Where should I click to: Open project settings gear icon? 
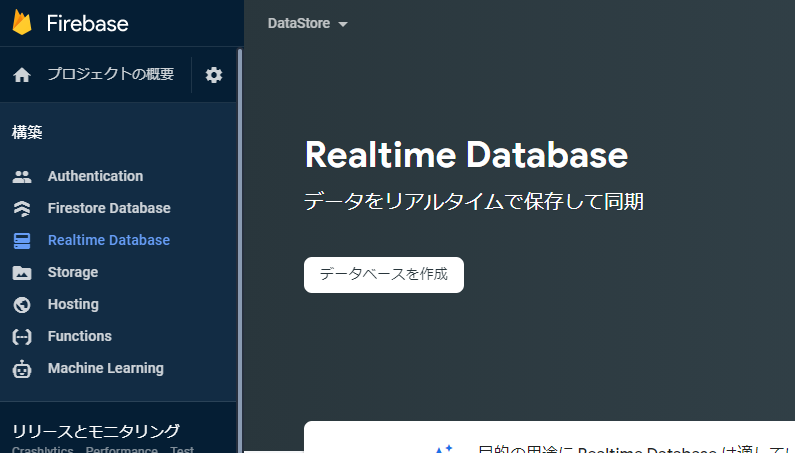213,75
